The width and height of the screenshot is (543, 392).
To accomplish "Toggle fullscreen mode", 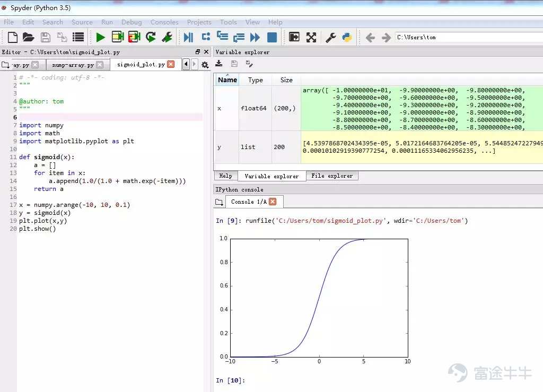I will (x=311, y=37).
